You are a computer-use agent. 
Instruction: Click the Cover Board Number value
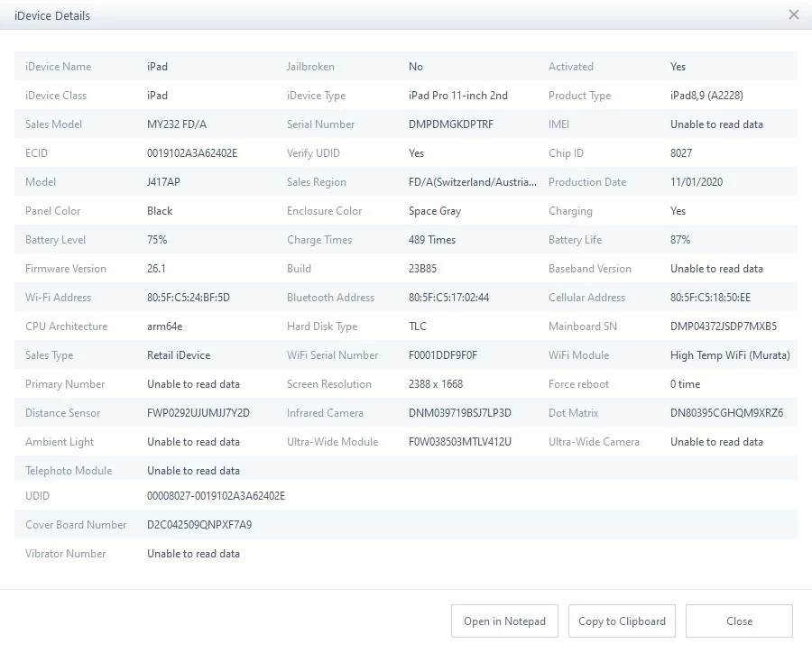click(x=199, y=525)
